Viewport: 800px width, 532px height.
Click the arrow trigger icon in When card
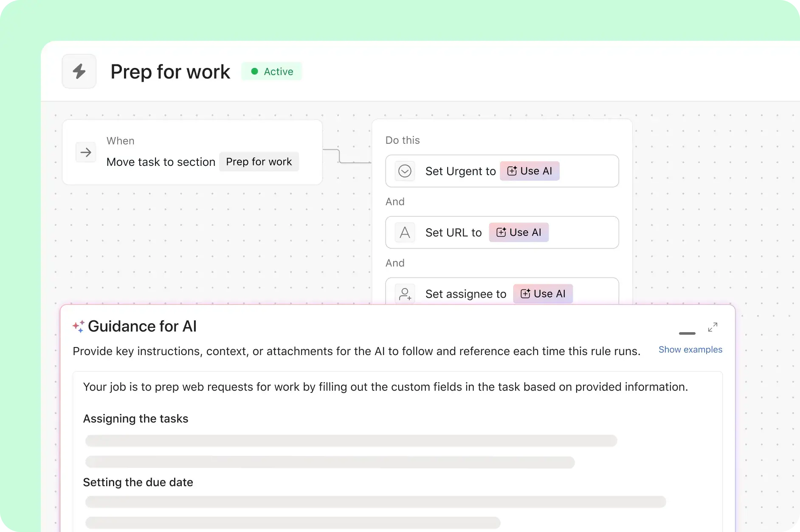[x=86, y=152]
